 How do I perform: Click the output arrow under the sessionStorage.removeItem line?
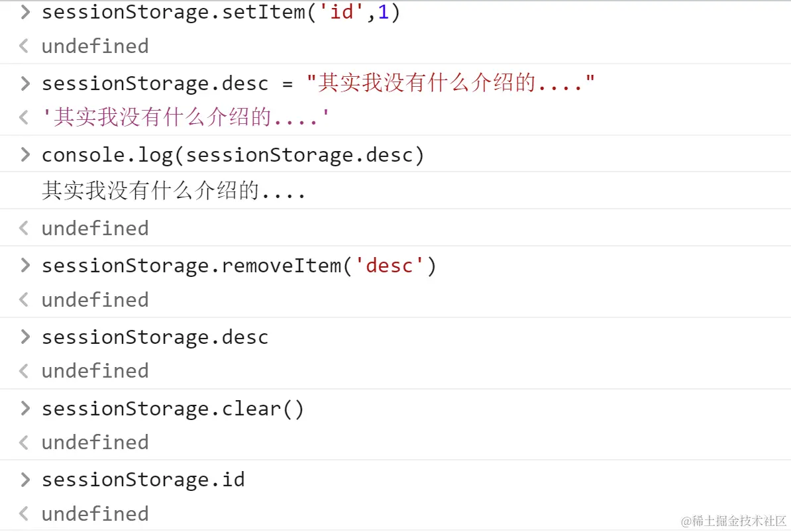tap(24, 300)
